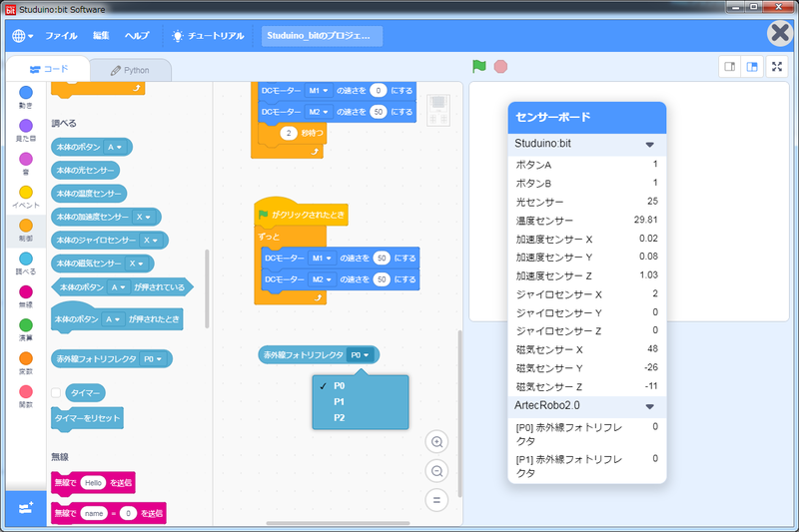Select the 動き block category

(26, 97)
